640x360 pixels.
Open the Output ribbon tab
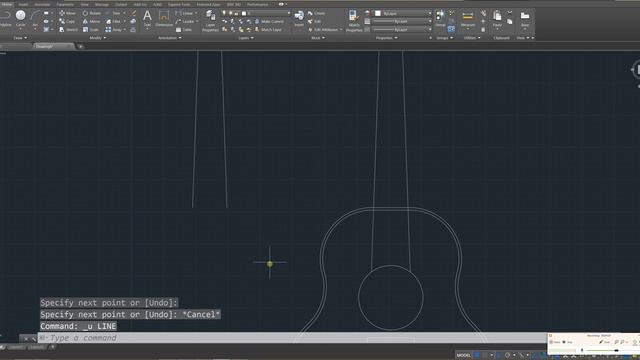tap(121, 4)
